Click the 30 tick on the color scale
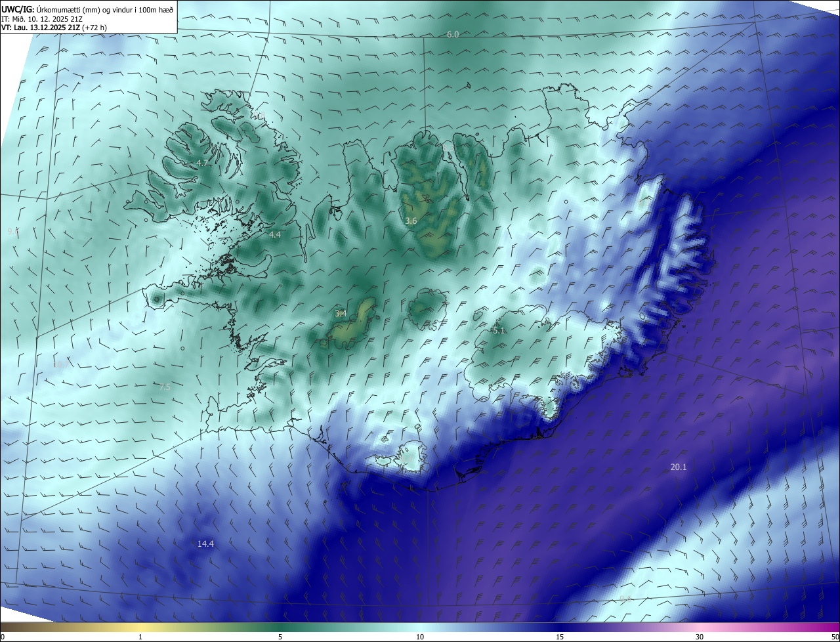840x642 pixels. tap(700, 637)
